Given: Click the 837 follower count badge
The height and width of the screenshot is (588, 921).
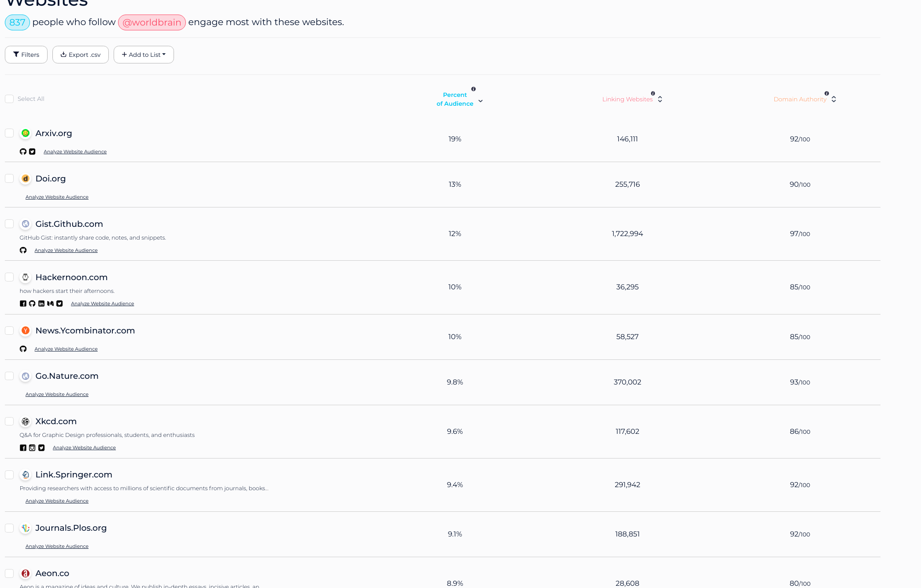Looking at the screenshot, I should point(17,22).
